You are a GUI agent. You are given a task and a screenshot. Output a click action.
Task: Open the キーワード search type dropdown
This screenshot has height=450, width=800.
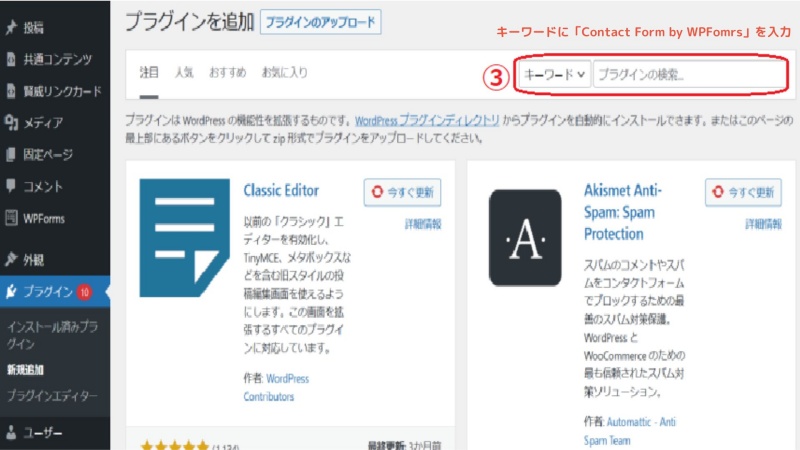pos(555,74)
